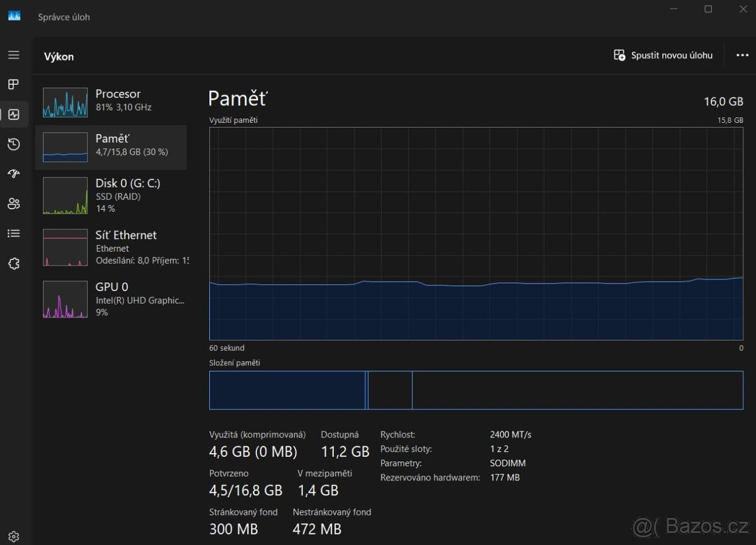Viewport: 756px width, 545px height.
Task: Open the Details page icon
Action: [x=14, y=234]
